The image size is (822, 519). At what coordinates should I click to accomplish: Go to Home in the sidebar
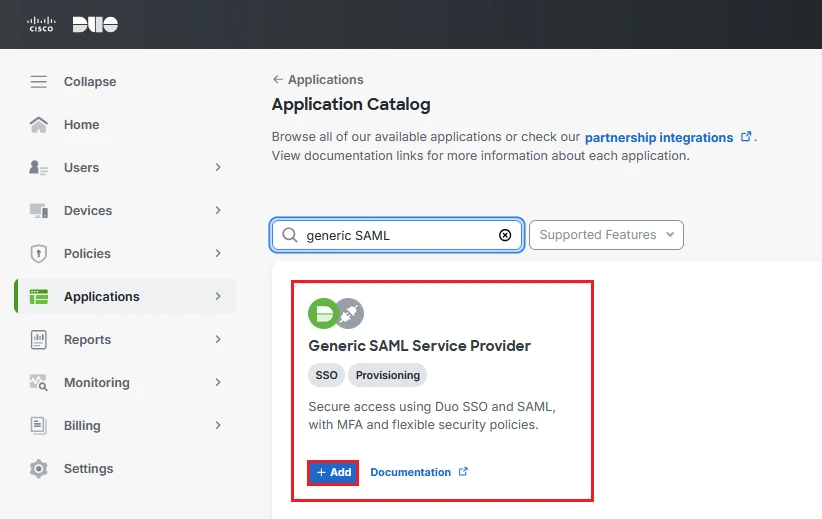[82, 125]
